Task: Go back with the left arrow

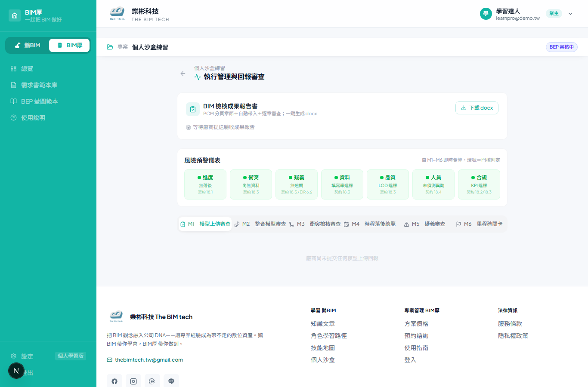Action: 183,74
